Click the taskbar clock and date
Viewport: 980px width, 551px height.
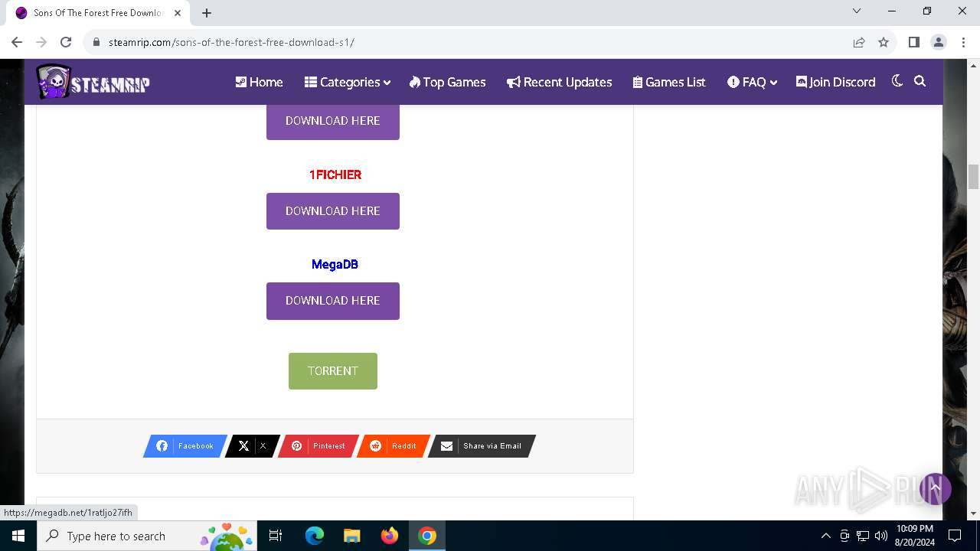pyautogui.click(x=914, y=536)
